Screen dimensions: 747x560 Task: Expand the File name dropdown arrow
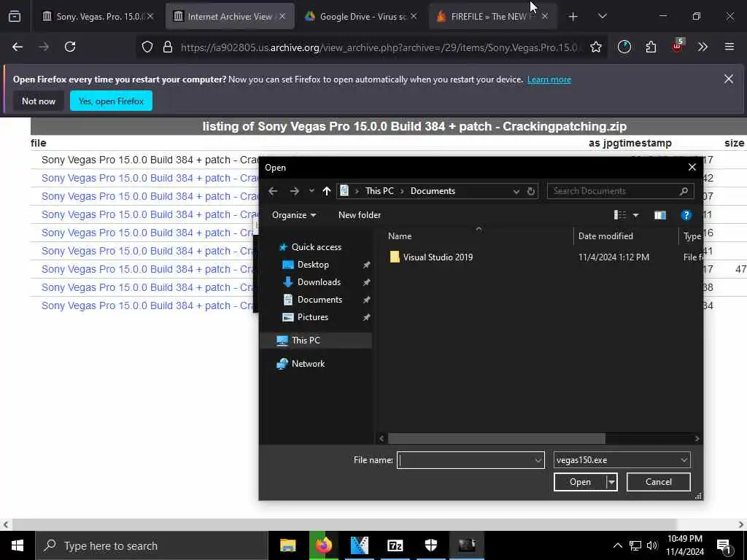(538, 461)
